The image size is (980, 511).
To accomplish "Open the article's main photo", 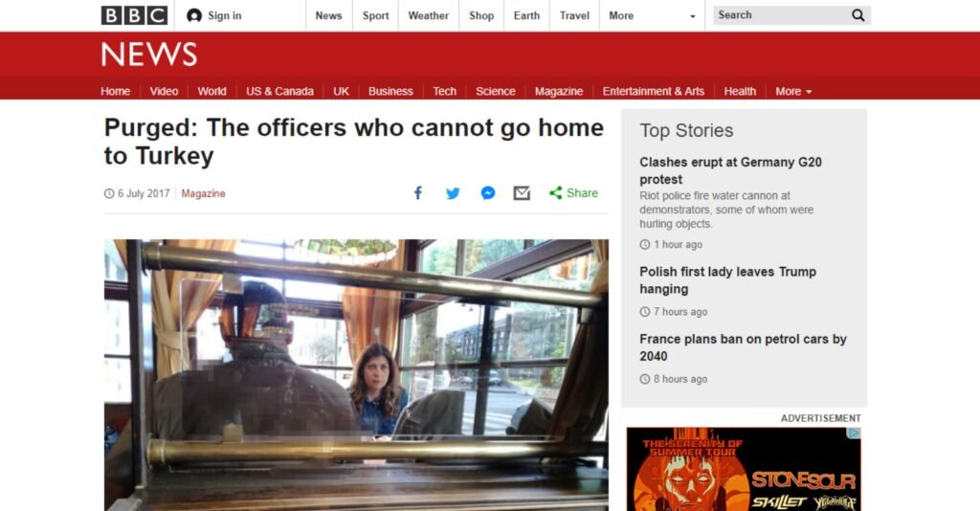I will (x=356, y=375).
